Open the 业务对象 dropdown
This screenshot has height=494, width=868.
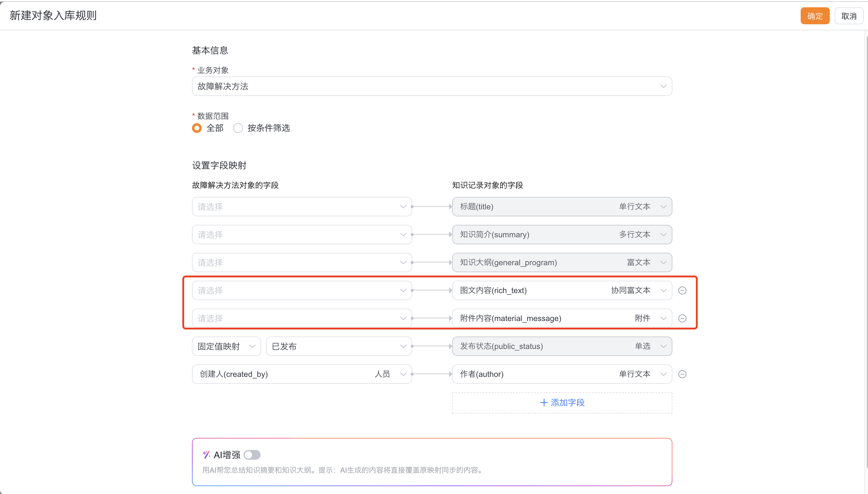point(432,86)
